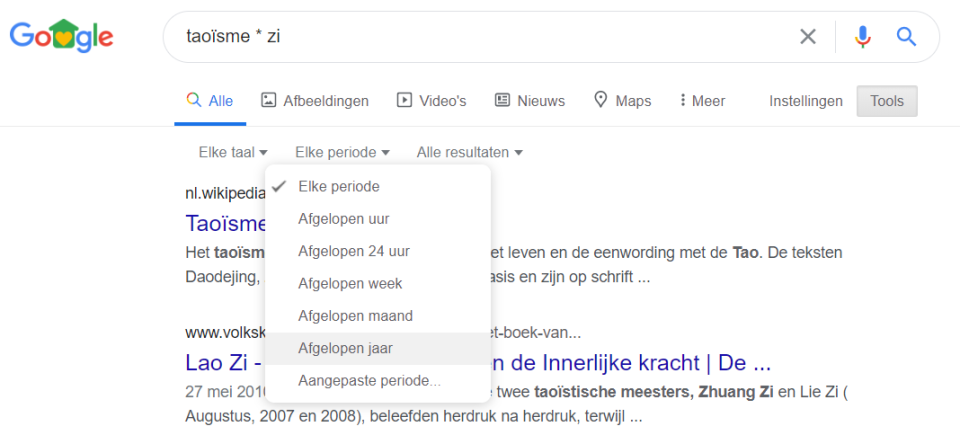Expand the Alle resultaten dropdown
The height and width of the screenshot is (444, 960).
point(470,153)
